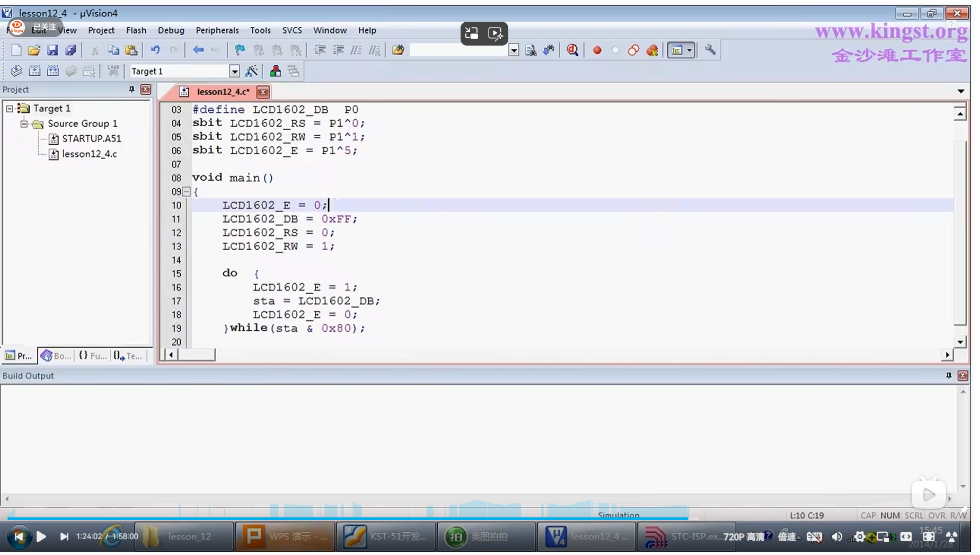980x555 pixels.
Task: Click the editor horizontal scrollbar right arrow
Action: [x=947, y=355]
